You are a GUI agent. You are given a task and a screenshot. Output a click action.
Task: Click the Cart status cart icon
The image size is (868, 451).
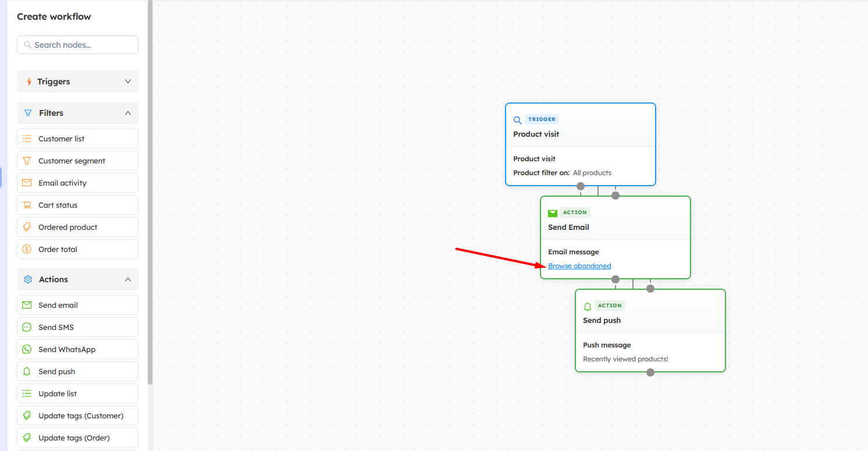27,205
